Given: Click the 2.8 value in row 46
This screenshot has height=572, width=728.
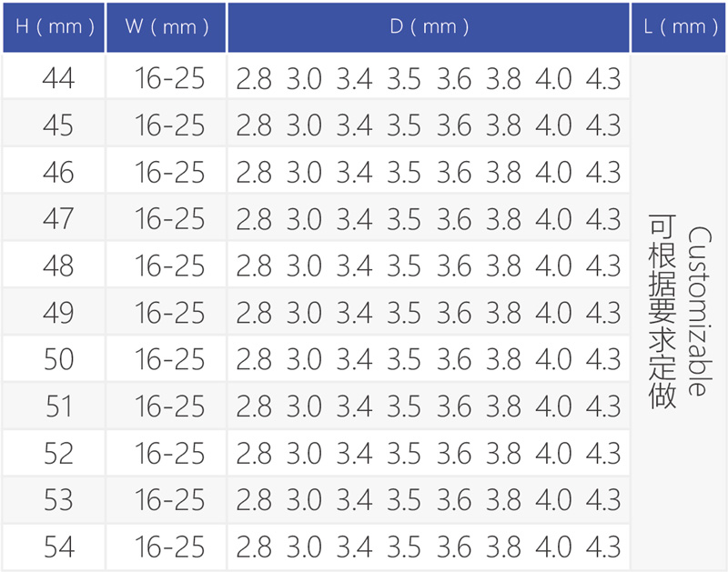Looking at the screenshot, I should pos(254,173).
